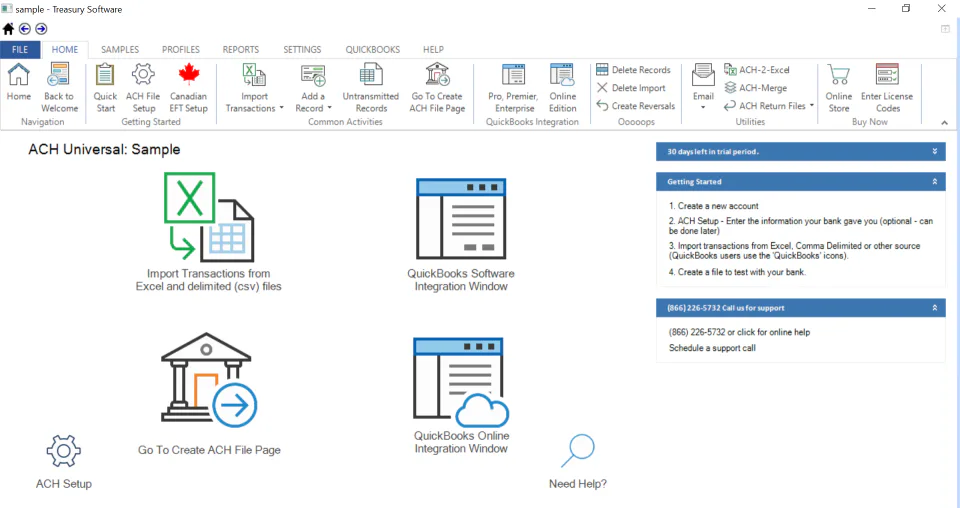
Task: Expand Import Transactions dropdown arrow
Action: pyautogui.click(x=282, y=108)
